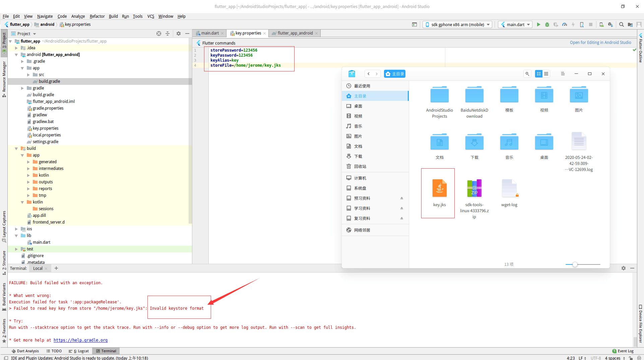Open the SDK Manager icon
The width and height of the screenshot is (644, 360).
[610, 24]
